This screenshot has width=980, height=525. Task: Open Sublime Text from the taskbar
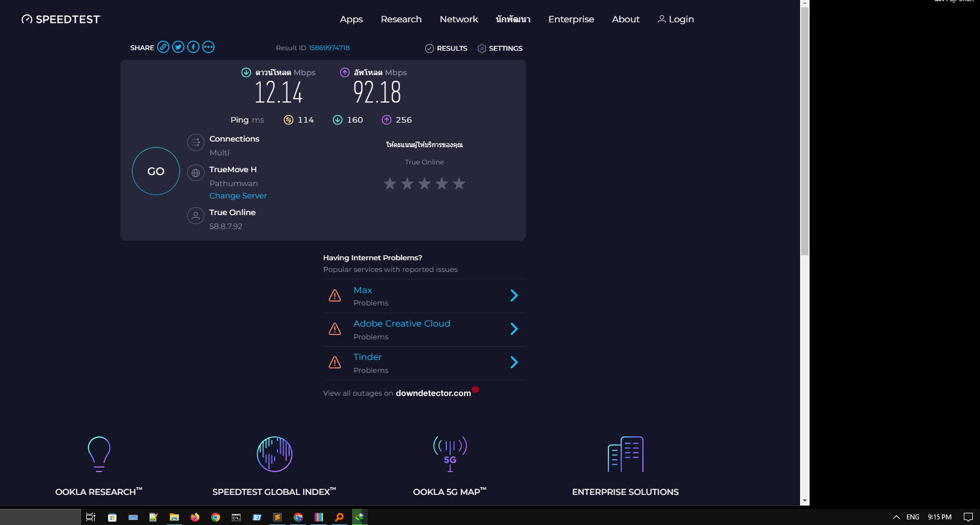277,517
